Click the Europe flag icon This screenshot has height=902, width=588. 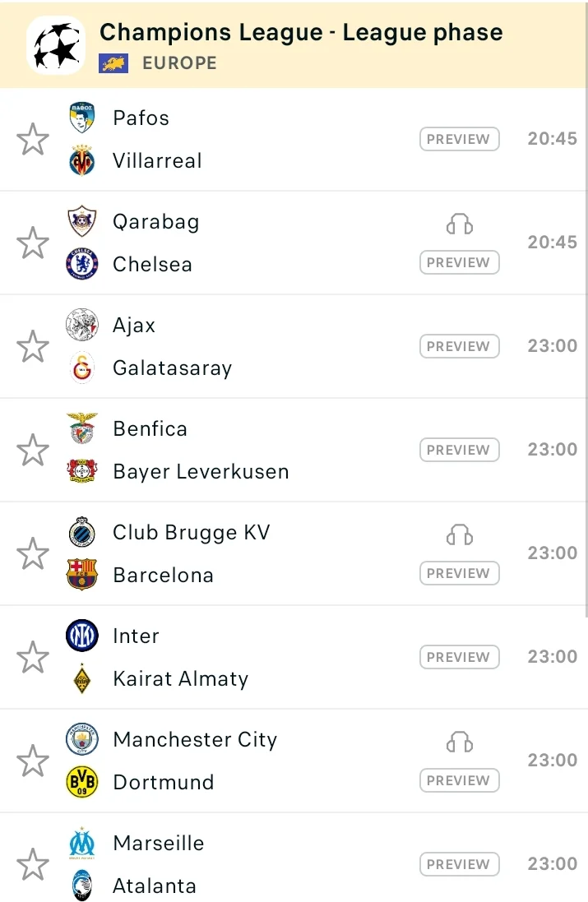pos(113,63)
